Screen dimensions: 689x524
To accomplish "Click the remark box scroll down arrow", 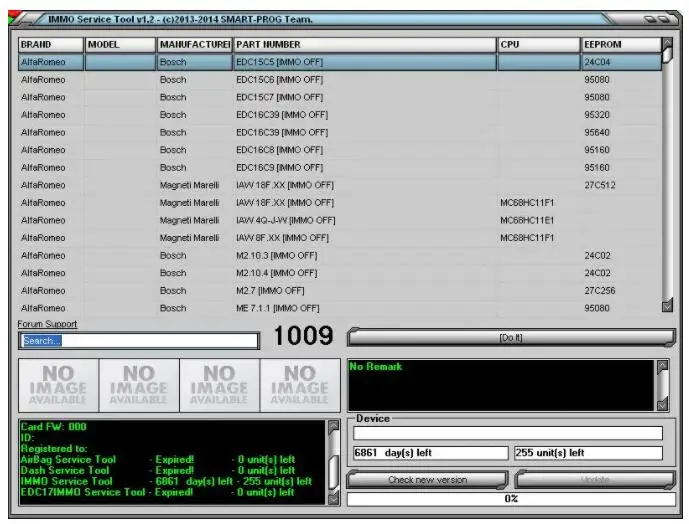I will [x=662, y=404].
